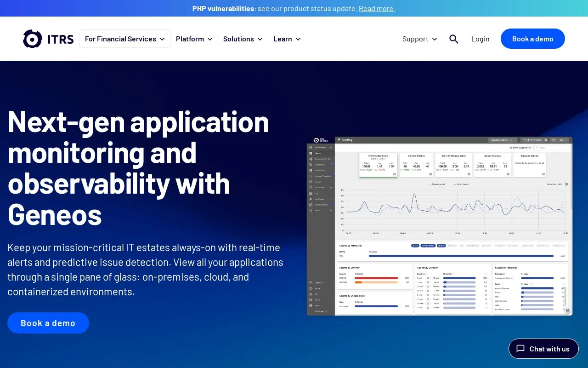Go to ITRS logo homepage
Image resolution: width=588 pixels, height=368 pixels.
click(x=48, y=39)
